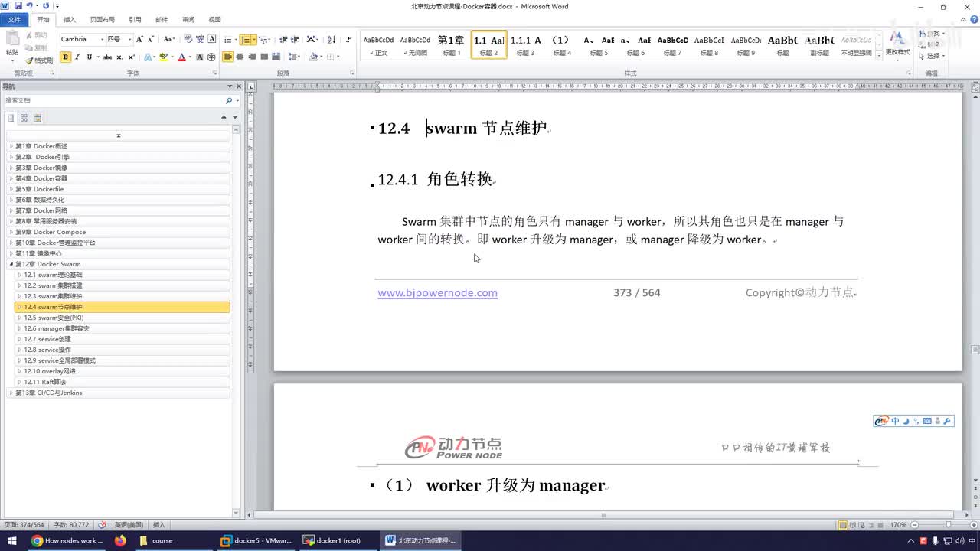Apply the 正文 body style
The width and height of the screenshot is (980, 551).
click(x=378, y=45)
